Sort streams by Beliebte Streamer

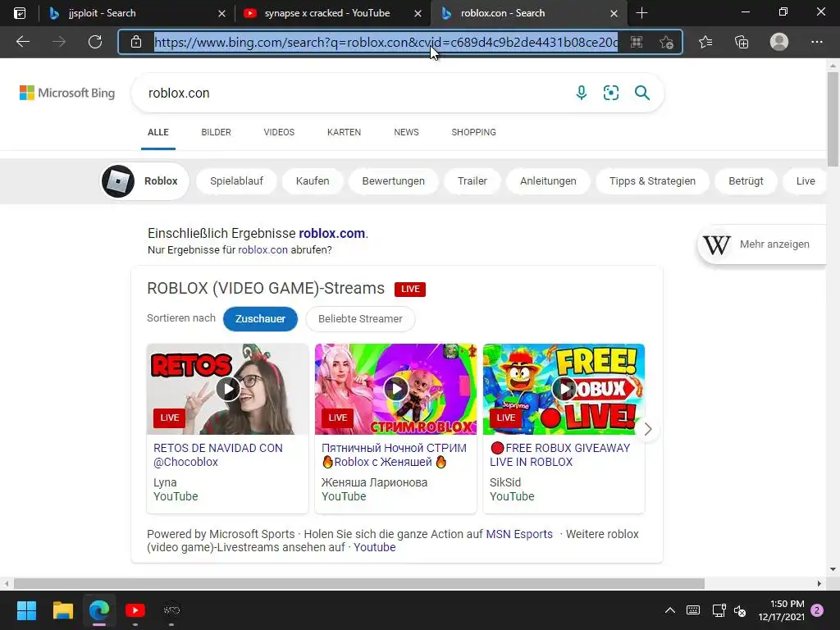click(360, 319)
